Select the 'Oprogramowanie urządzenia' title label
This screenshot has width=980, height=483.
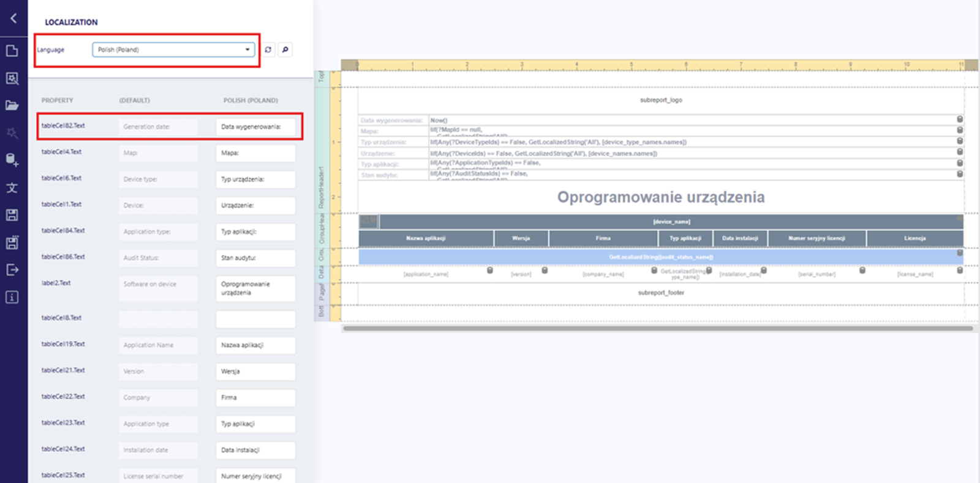[x=660, y=197]
